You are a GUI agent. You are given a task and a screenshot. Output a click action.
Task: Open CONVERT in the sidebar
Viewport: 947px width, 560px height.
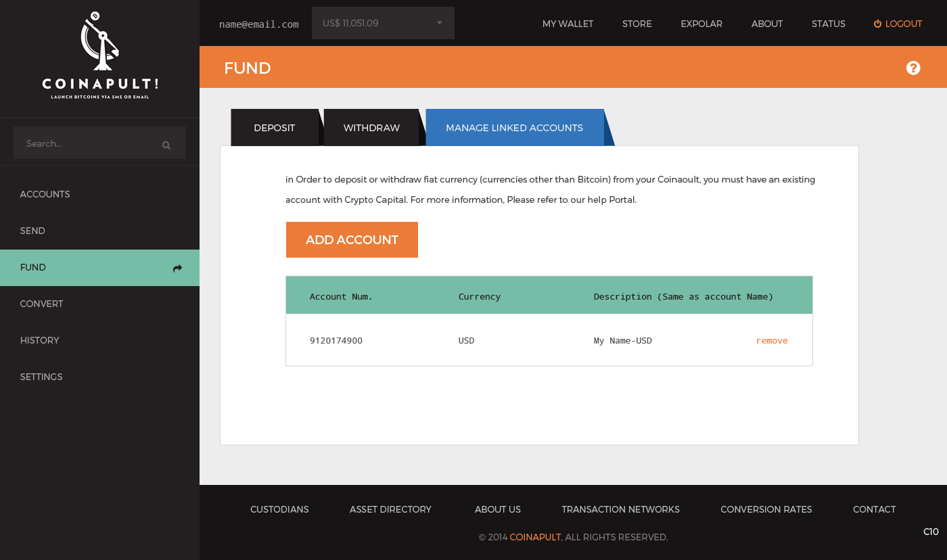coord(41,304)
